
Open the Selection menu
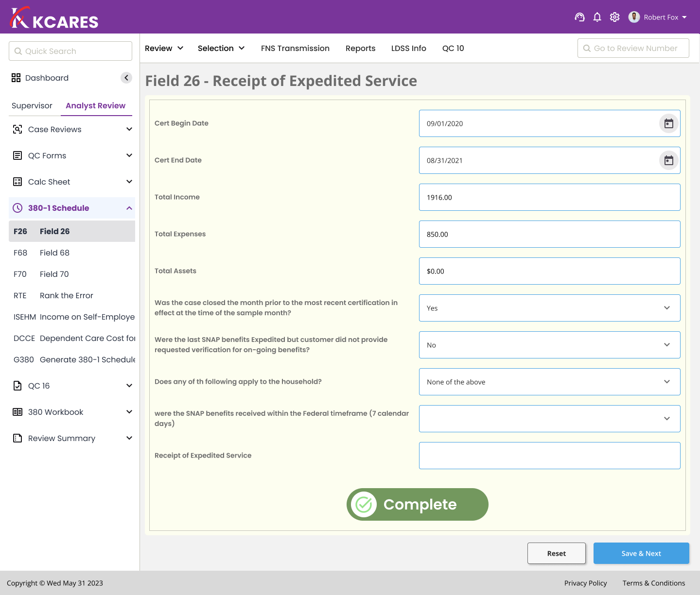tap(221, 48)
